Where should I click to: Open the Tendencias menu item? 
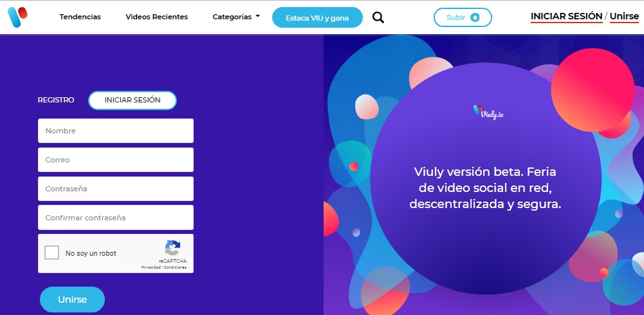(x=80, y=17)
